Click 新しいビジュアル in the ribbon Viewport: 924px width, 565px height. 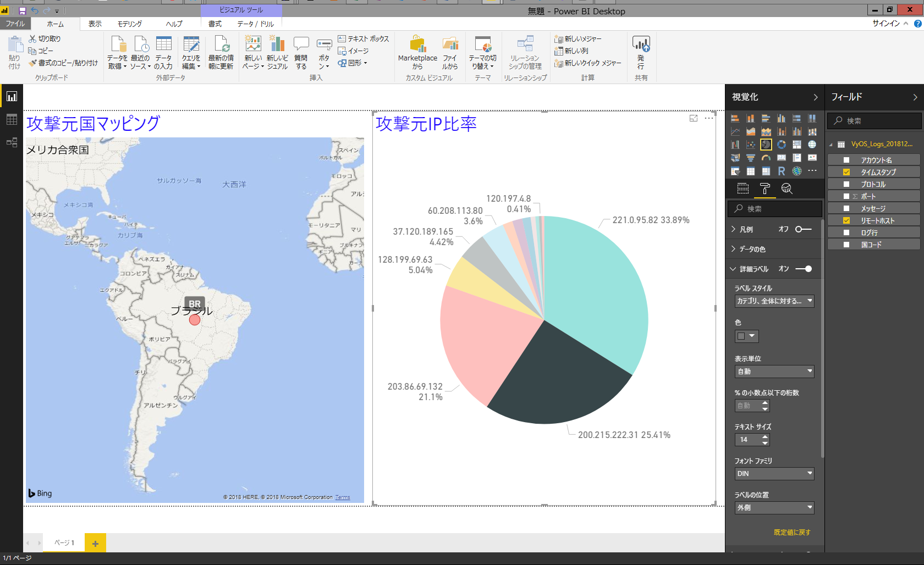(277, 52)
